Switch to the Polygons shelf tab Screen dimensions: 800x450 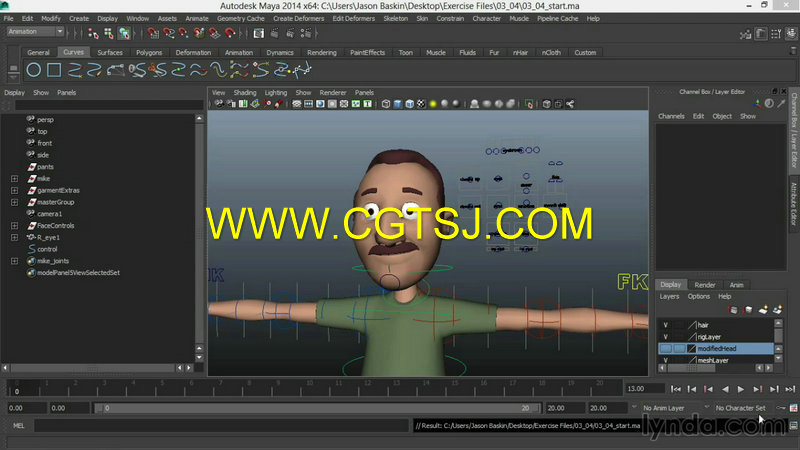(x=149, y=53)
